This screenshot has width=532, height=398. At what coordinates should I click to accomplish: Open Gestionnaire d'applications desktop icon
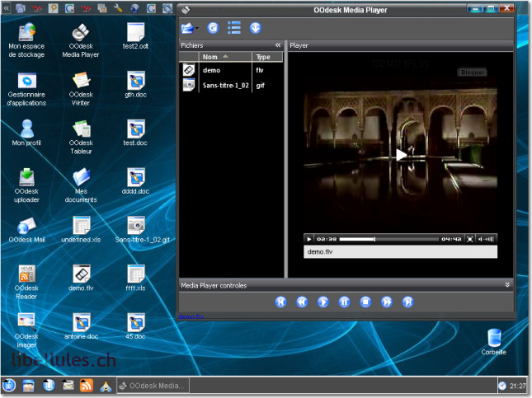click(26, 89)
